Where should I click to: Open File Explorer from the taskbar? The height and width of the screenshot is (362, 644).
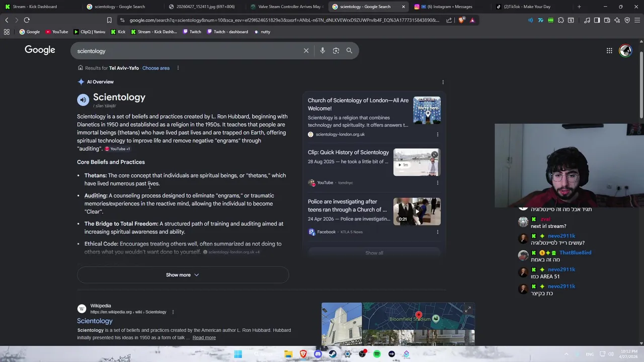pos(288,354)
